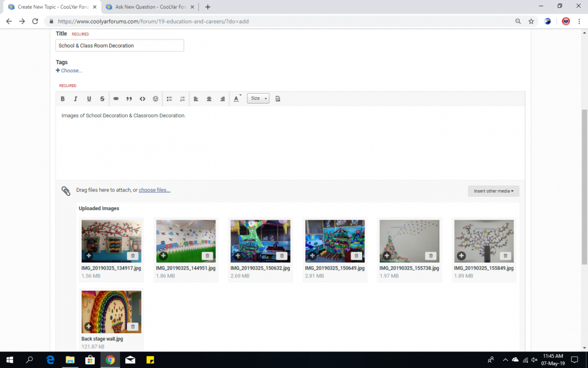
Task: Expand the Tags Choose link
Action: (x=69, y=70)
